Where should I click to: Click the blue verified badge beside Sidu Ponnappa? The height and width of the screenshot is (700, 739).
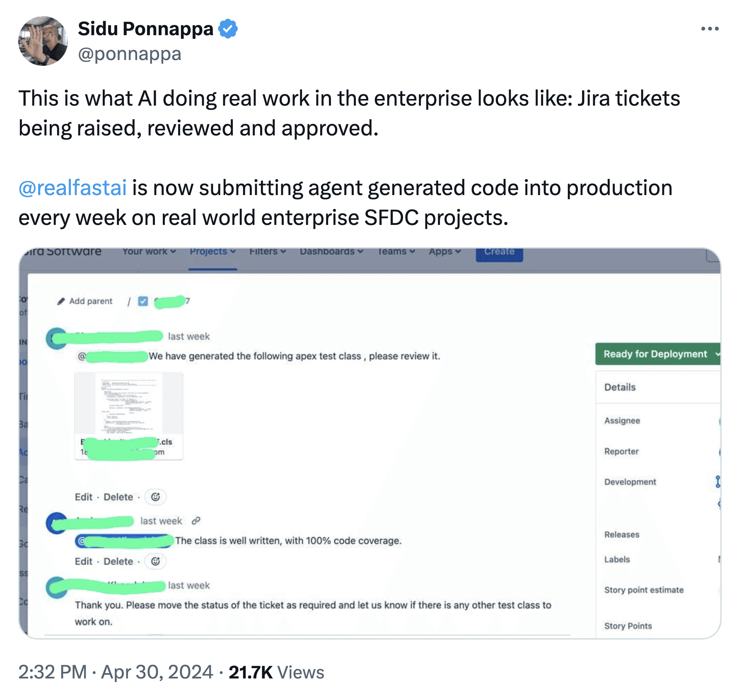tap(228, 29)
